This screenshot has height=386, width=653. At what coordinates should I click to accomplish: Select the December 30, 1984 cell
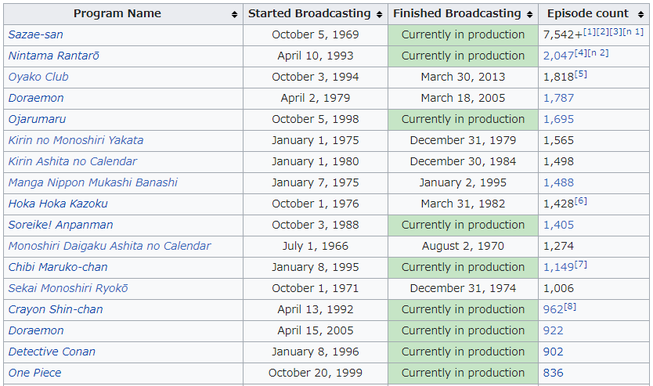[x=463, y=162]
